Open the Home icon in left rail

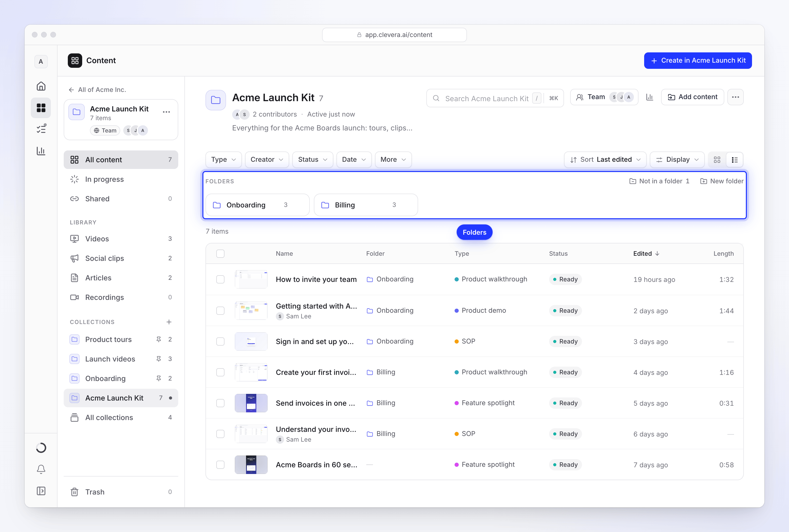point(41,86)
